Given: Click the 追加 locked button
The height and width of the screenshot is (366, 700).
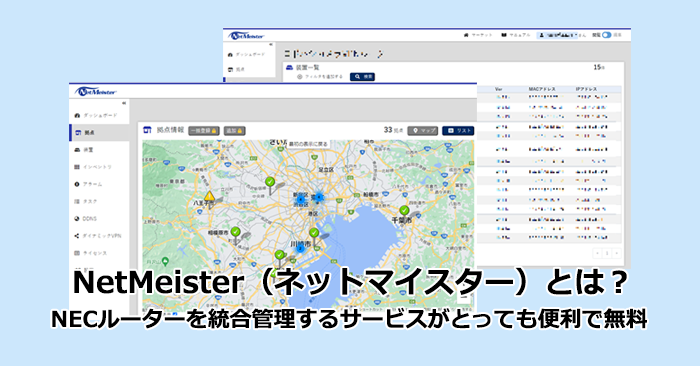Looking at the screenshot, I should [x=234, y=131].
